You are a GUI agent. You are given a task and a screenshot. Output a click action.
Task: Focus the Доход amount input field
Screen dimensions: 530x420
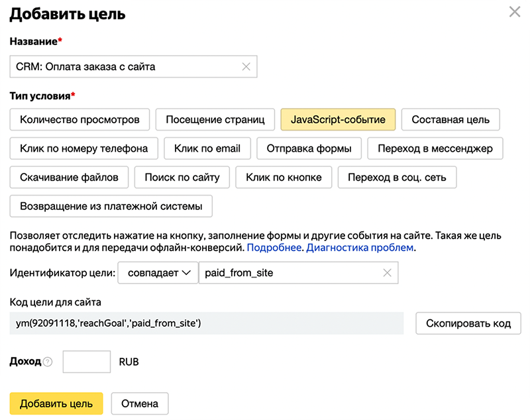86,362
